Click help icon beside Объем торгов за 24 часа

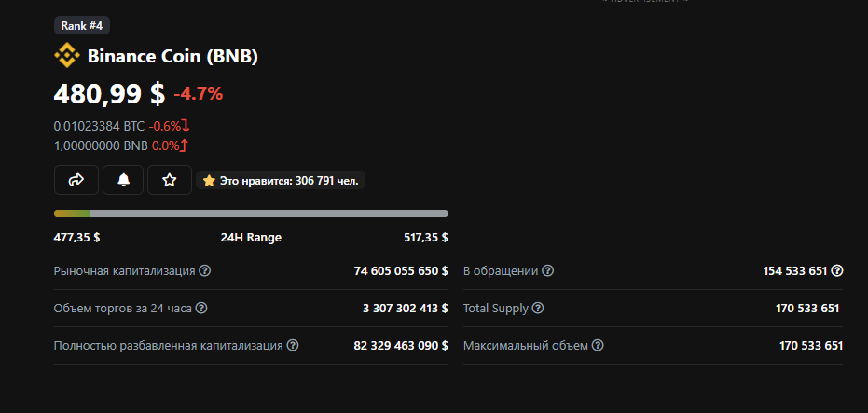201,309
